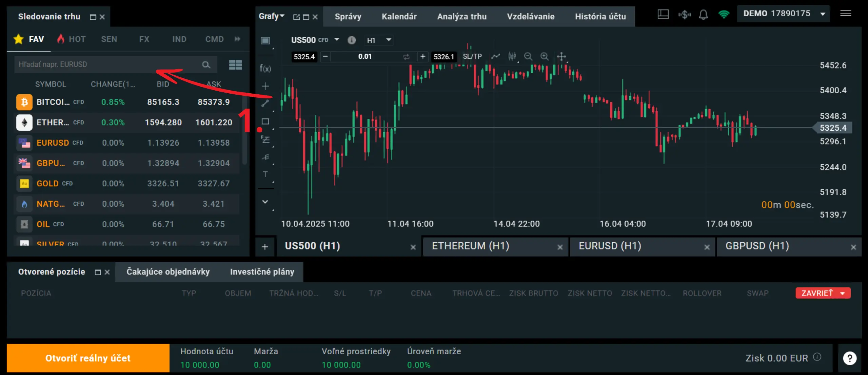Screen dimensions: 868x375
Task: Buy at ask price 5326.1 button
Action: (x=443, y=57)
